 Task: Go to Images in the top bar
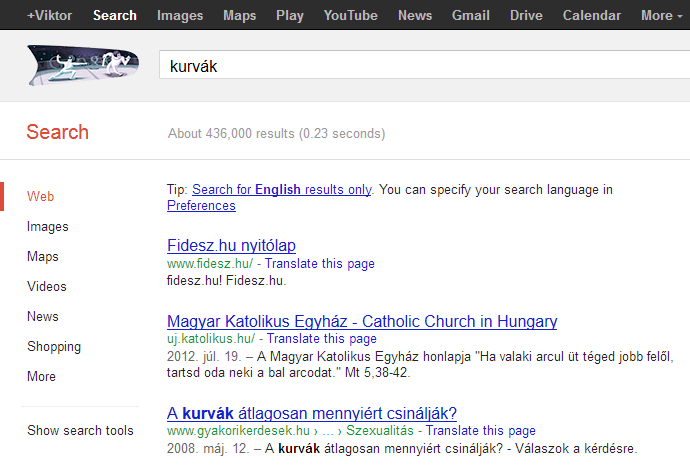[x=180, y=15]
